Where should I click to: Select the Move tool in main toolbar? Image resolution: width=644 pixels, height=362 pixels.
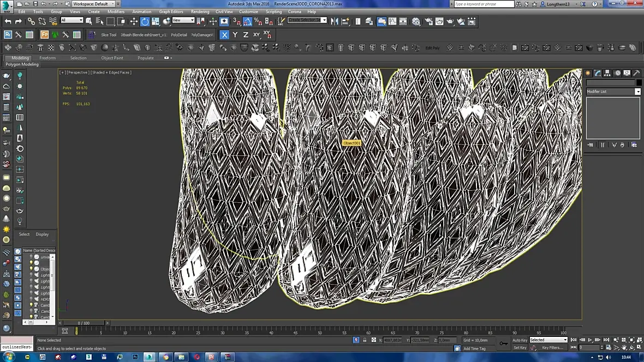(134, 21)
